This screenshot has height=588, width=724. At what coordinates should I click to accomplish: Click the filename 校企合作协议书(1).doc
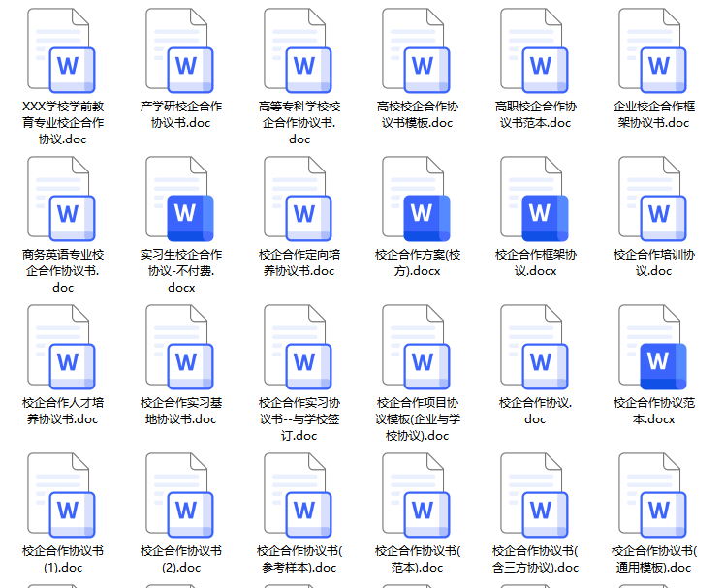tap(63, 559)
